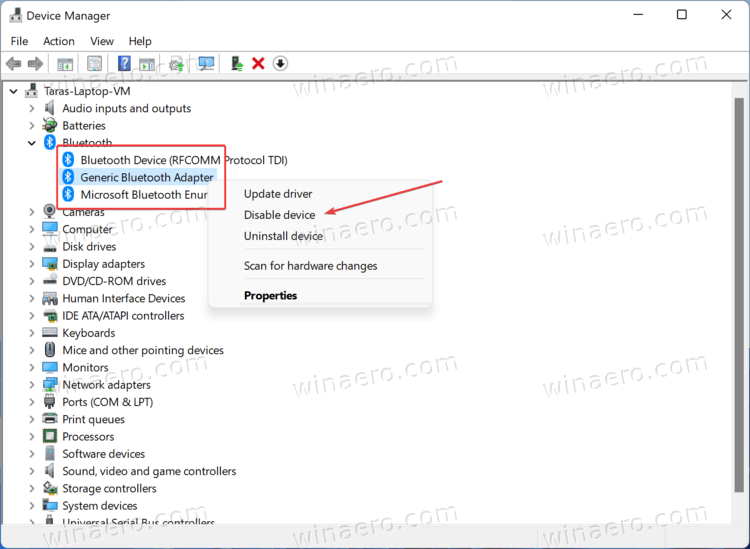Open the Help menu
The image size is (750, 549).
pos(140,41)
